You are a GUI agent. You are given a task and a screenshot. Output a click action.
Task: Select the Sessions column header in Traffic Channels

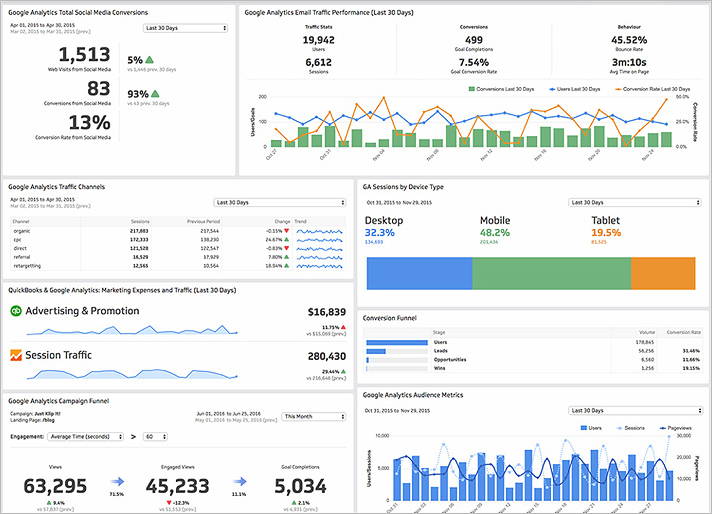[140, 222]
